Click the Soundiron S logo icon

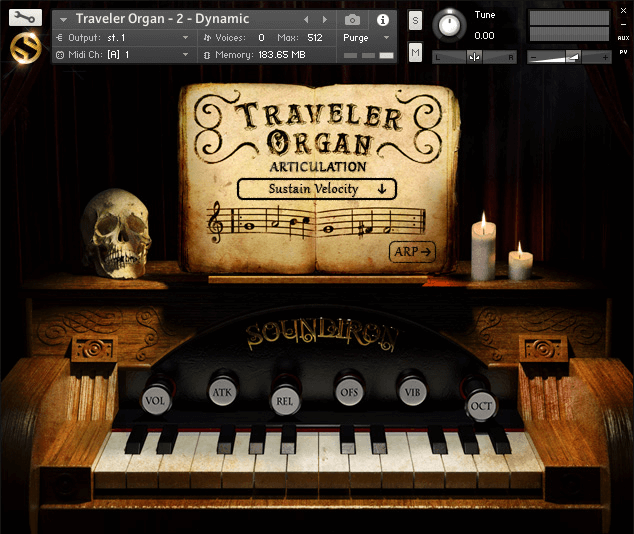[x=26, y=47]
